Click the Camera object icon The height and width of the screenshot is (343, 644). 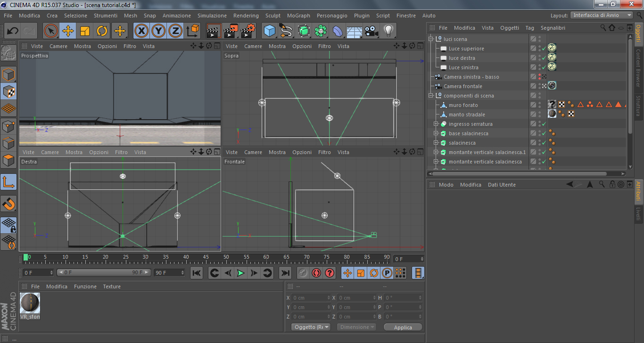point(372,31)
